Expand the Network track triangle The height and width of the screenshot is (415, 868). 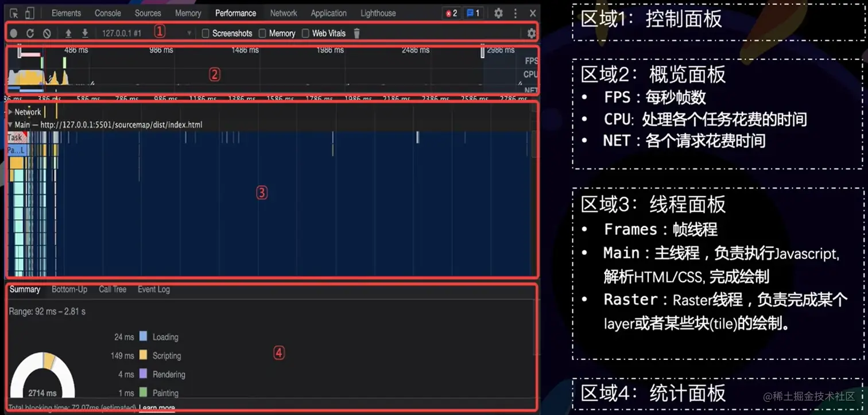tap(10, 112)
